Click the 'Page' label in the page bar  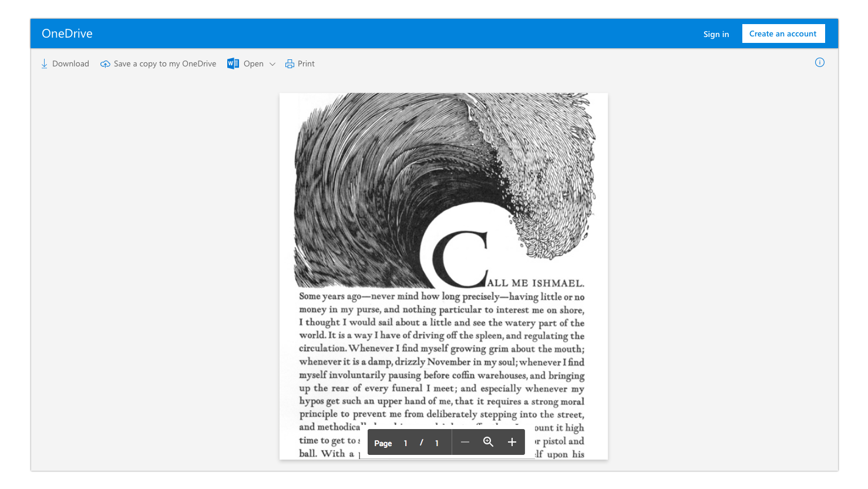click(x=383, y=443)
